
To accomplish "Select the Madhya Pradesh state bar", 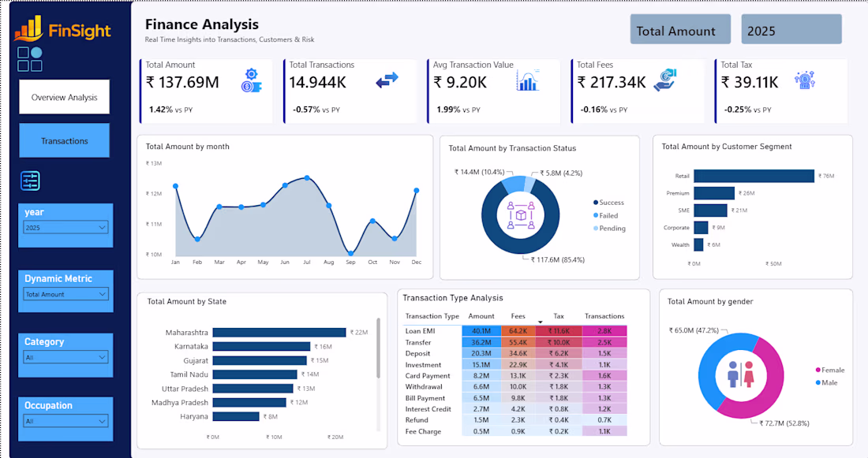I will [249, 403].
